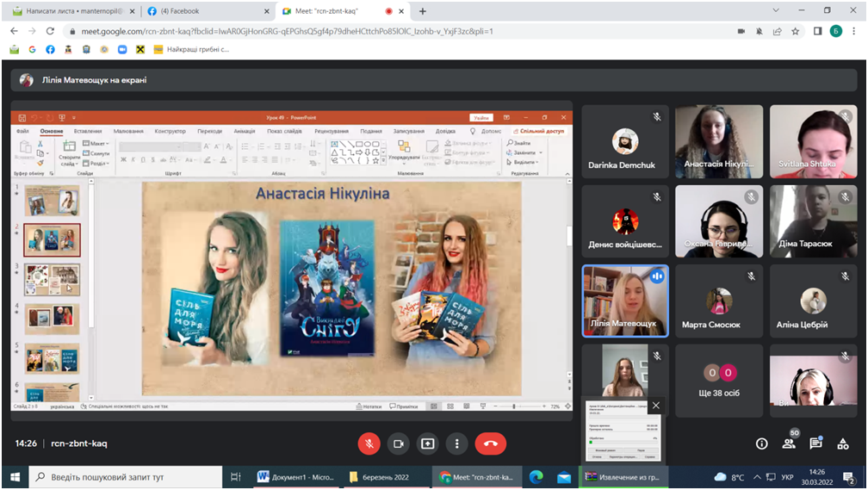Viewport: 868px width, 490px height.
Task: Click Спільний доступ button in PowerPoint
Action: (539, 131)
